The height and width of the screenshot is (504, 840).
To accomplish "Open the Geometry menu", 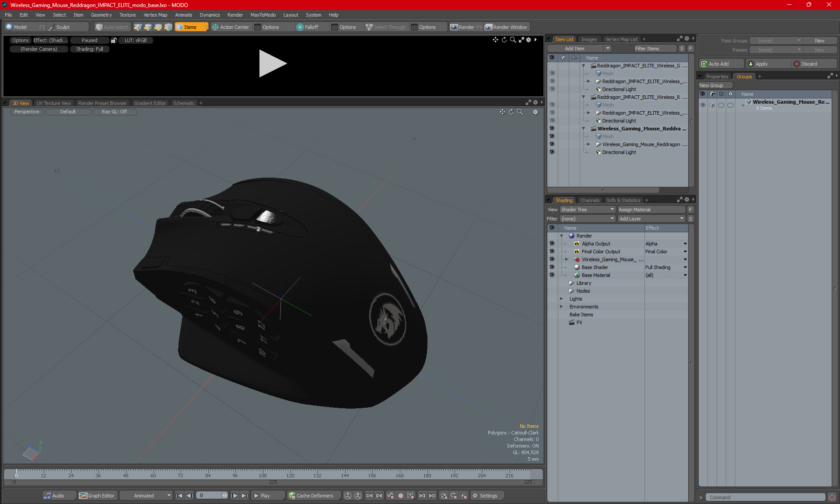I will point(101,15).
